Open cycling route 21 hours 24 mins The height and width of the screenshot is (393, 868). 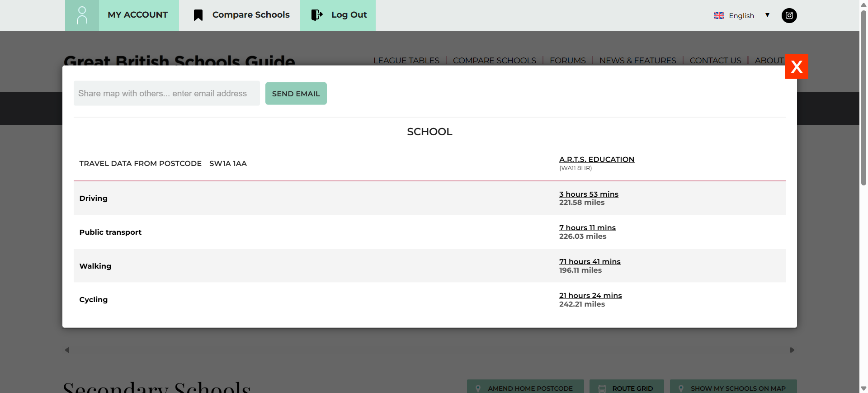click(590, 295)
